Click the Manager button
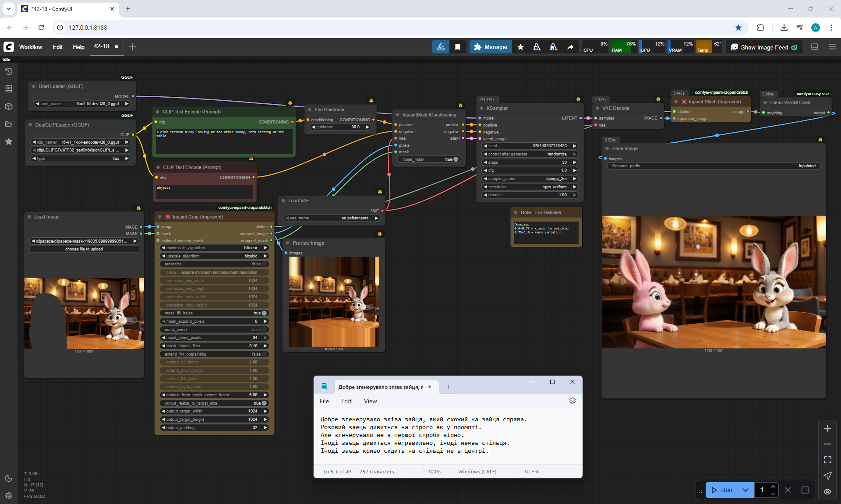Image resolution: width=841 pixels, height=504 pixels. click(x=491, y=47)
